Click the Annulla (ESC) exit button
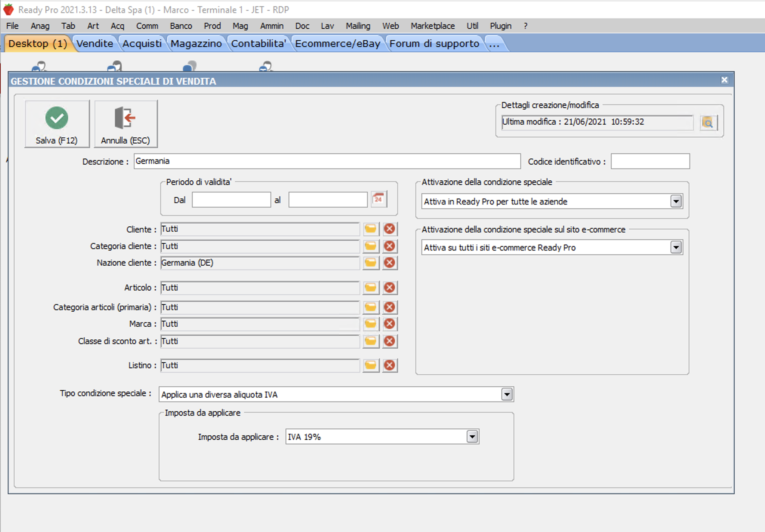Image resolution: width=765 pixels, height=532 pixels. (126, 124)
